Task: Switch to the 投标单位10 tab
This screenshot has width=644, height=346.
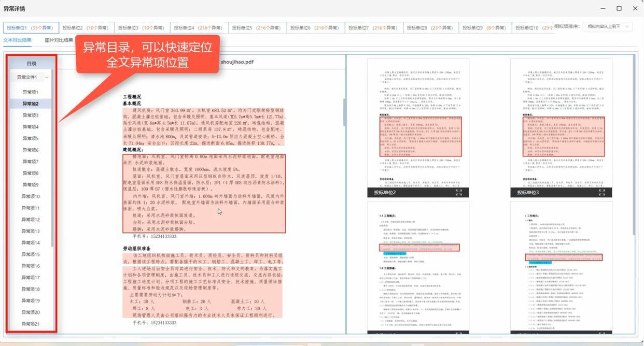Action: pos(533,27)
